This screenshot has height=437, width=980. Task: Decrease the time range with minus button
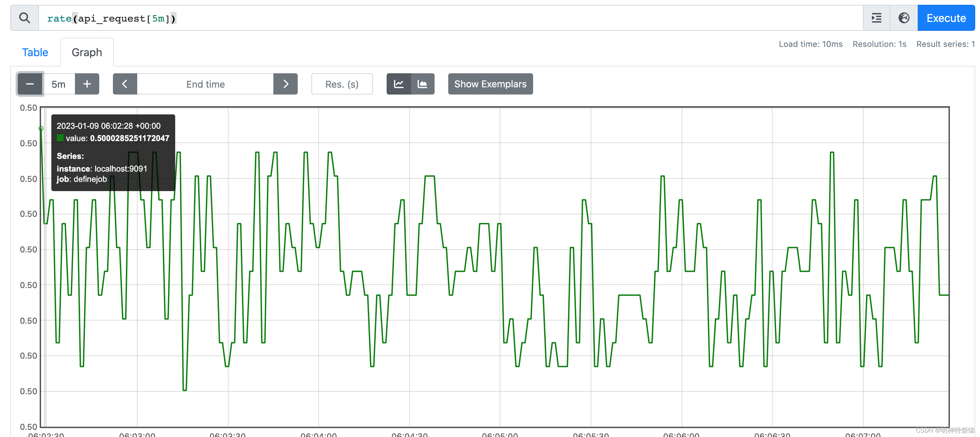pos(30,84)
